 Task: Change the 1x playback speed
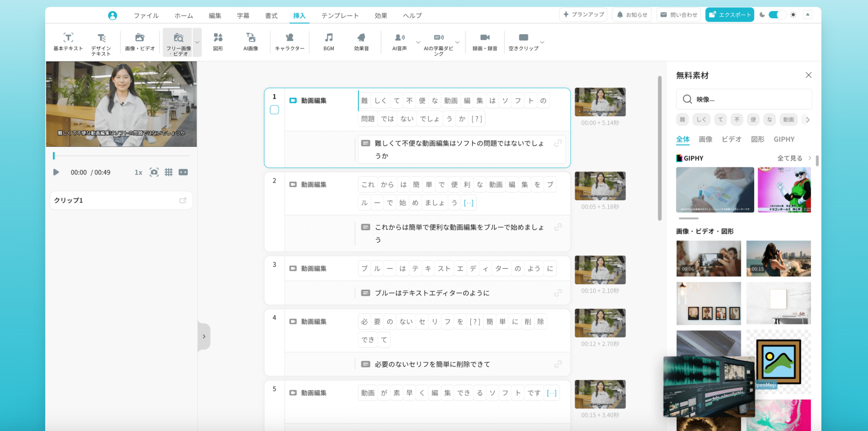tap(138, 172)
